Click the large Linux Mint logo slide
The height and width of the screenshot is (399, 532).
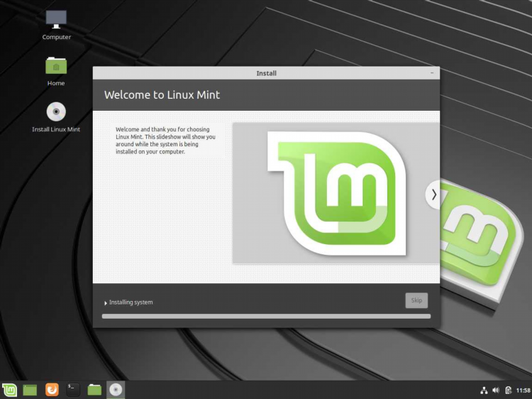coord(336,193)
